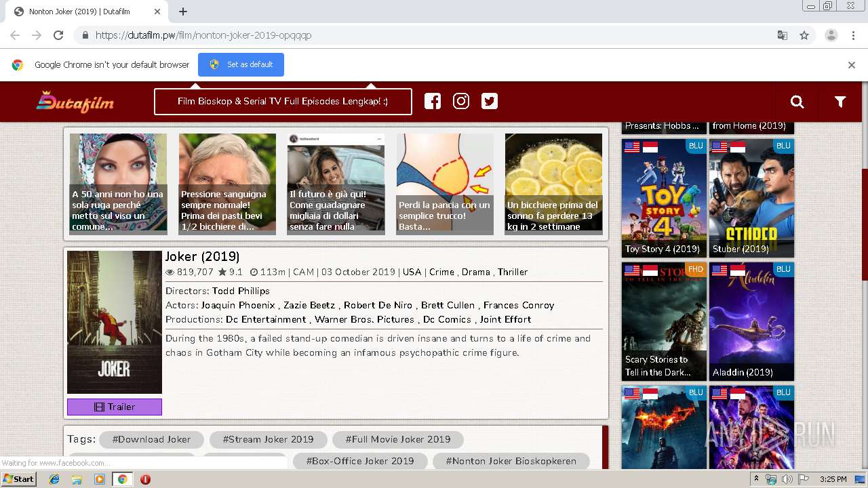Click the Dc Comics production link
Screen dimensions: 868x488
tap(448, 319)
